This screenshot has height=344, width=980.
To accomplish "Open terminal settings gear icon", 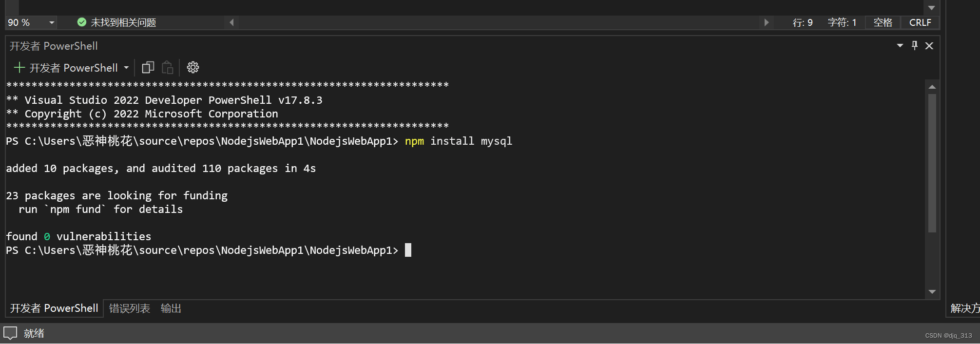I will coord(193,67).
